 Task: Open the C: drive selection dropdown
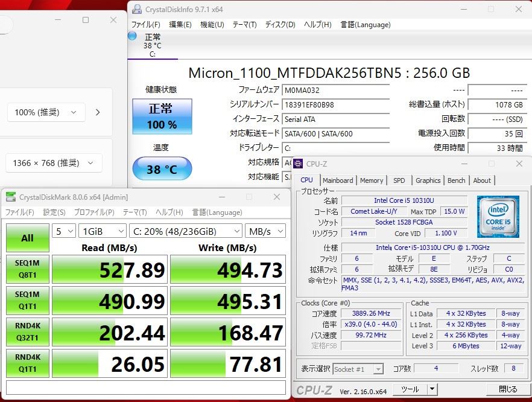(185, 231)
